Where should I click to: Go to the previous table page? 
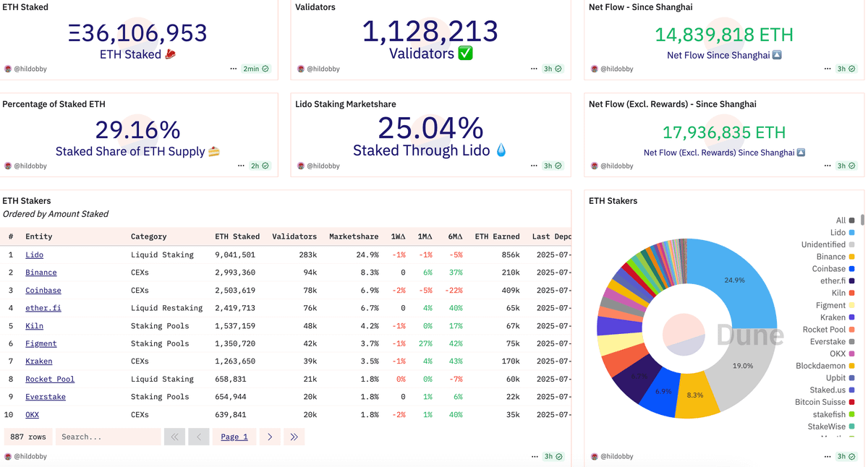click(198, 437)
